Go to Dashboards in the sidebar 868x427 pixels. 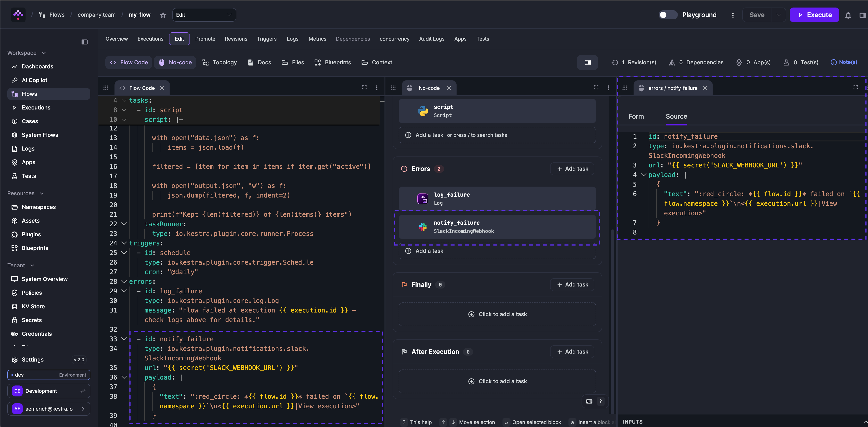tap(49, 66)
